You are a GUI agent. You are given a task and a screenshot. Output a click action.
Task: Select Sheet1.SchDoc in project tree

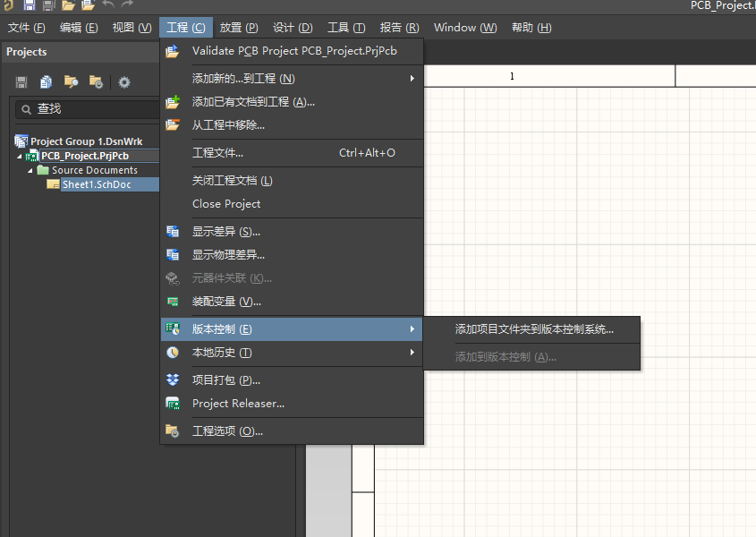coord(97,184)
